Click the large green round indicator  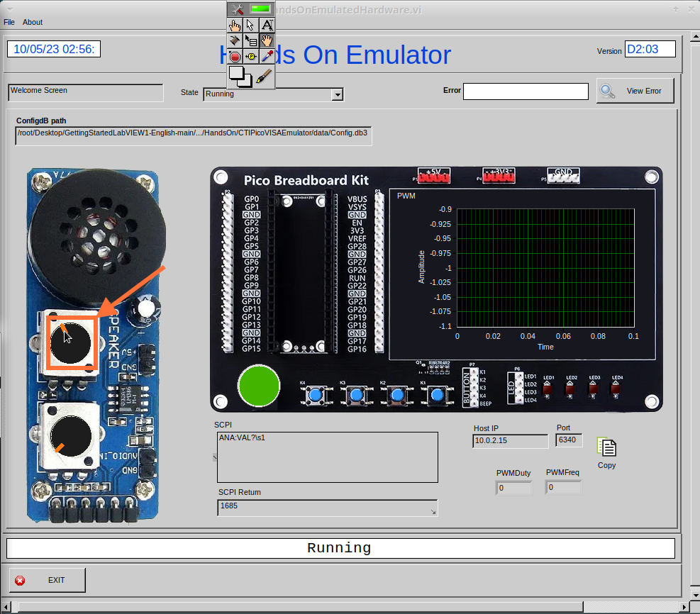click(x=259, y=386)
